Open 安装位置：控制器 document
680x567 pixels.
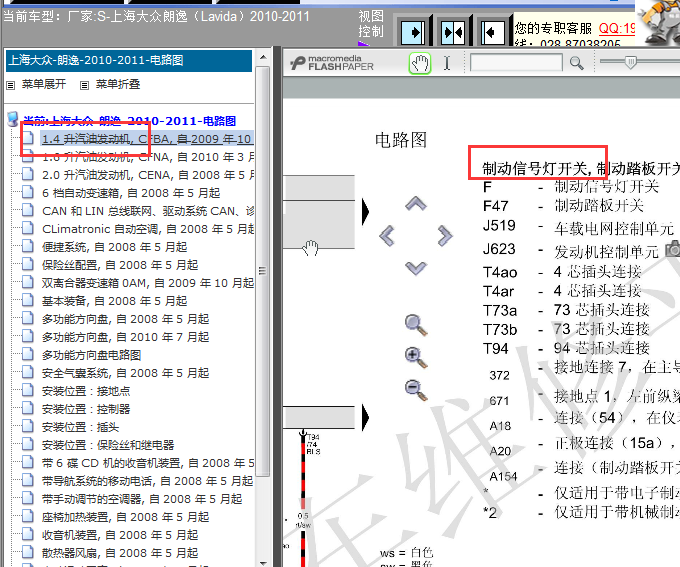tap(86, 409)
